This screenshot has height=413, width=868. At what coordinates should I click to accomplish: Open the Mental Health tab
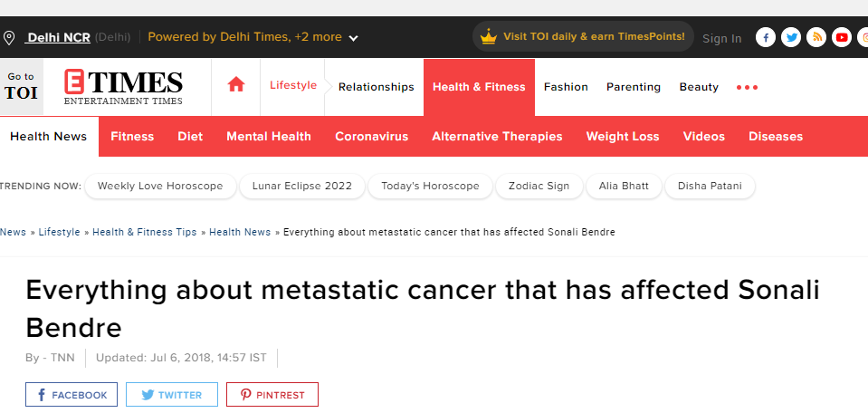pos(269,136)
